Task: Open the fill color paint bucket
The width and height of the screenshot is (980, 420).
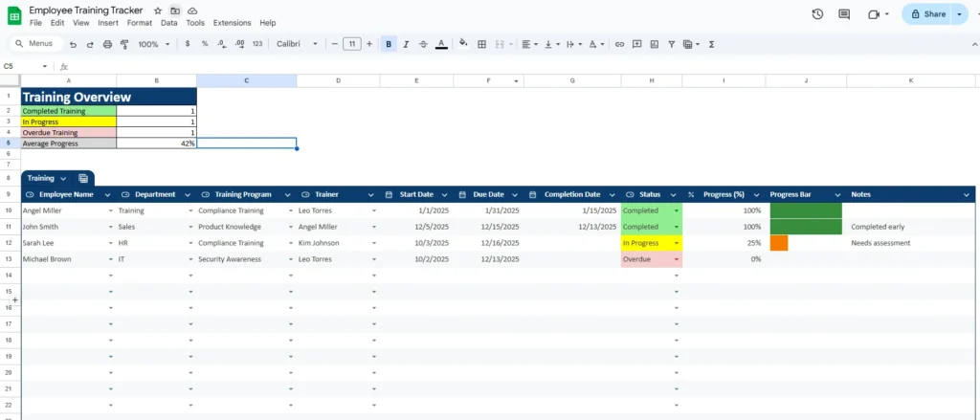Action: 463,44
